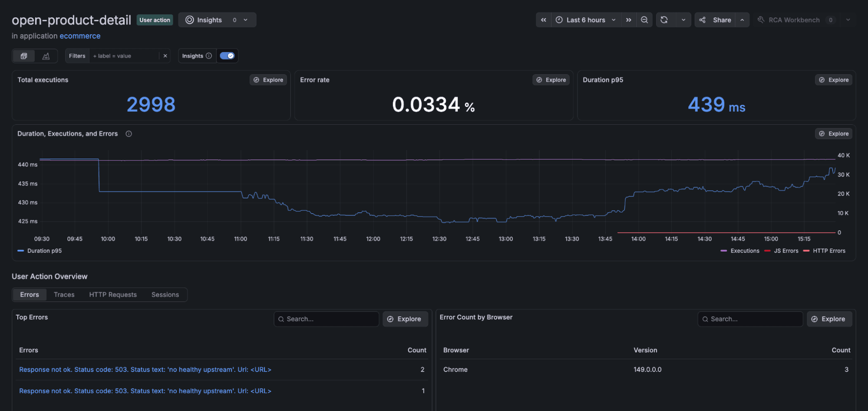Viewport: 868px width, 411px height.
Task: Refresh the dashboard data
Action: (x=664, y=20)
